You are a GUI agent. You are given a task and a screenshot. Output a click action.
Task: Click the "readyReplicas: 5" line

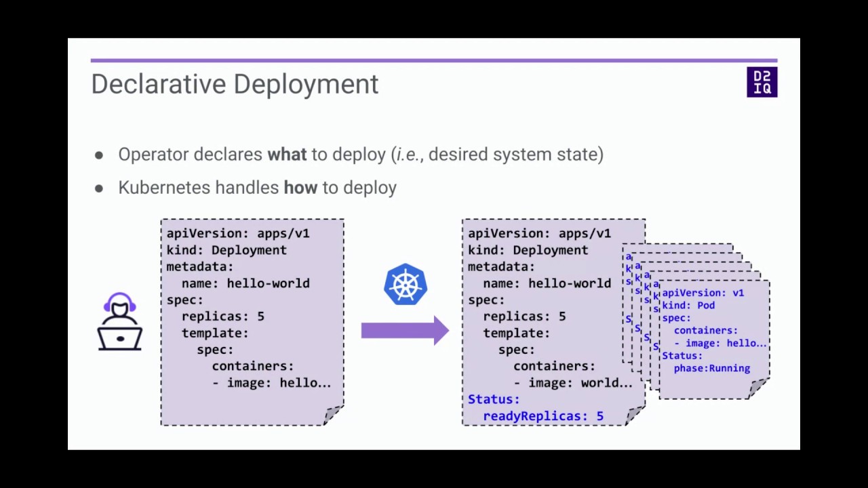click(x=543, y=416)
